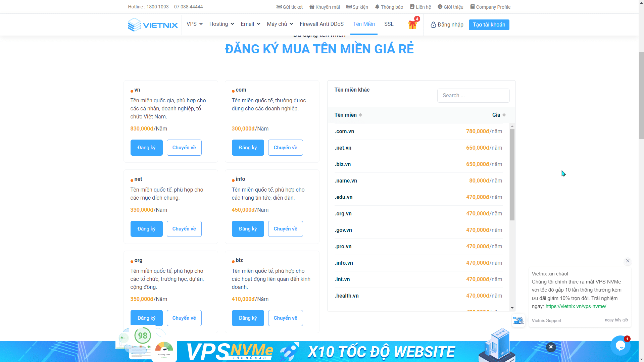Expand the VPS menu dropdown

tap(195, 24)
